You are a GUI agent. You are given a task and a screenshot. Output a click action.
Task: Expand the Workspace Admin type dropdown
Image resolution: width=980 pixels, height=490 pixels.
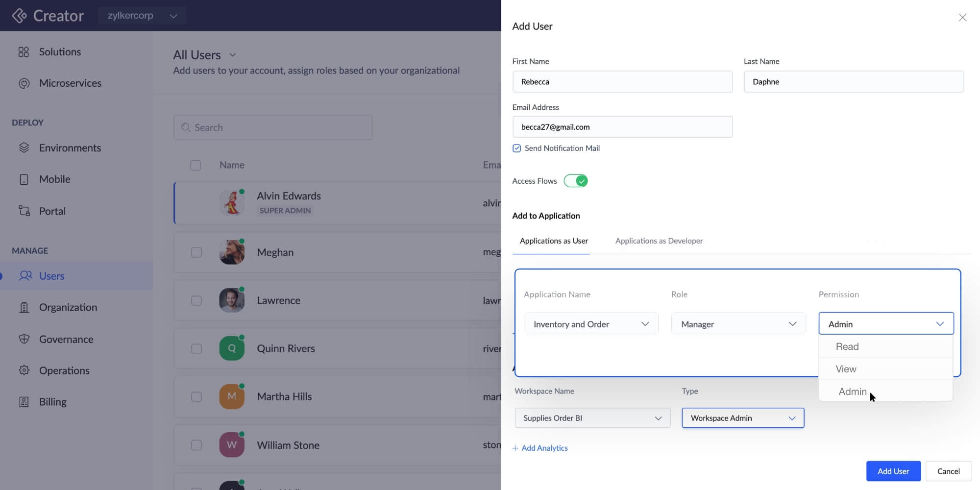tap(742, 418)
